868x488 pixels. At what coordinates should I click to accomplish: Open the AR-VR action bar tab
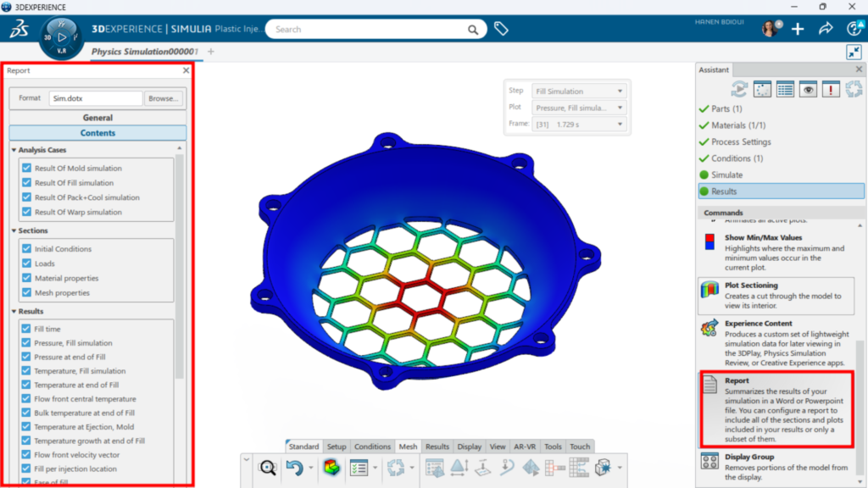coord(525,446)
